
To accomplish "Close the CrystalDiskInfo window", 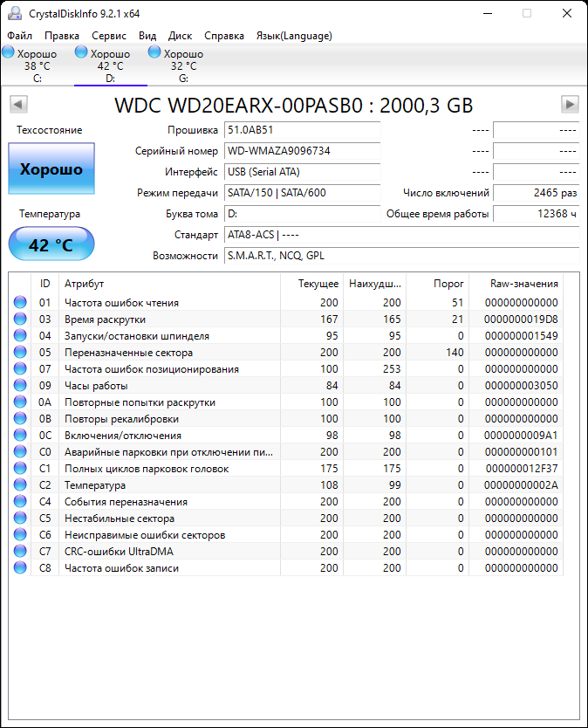I will [x=567, y=13].
